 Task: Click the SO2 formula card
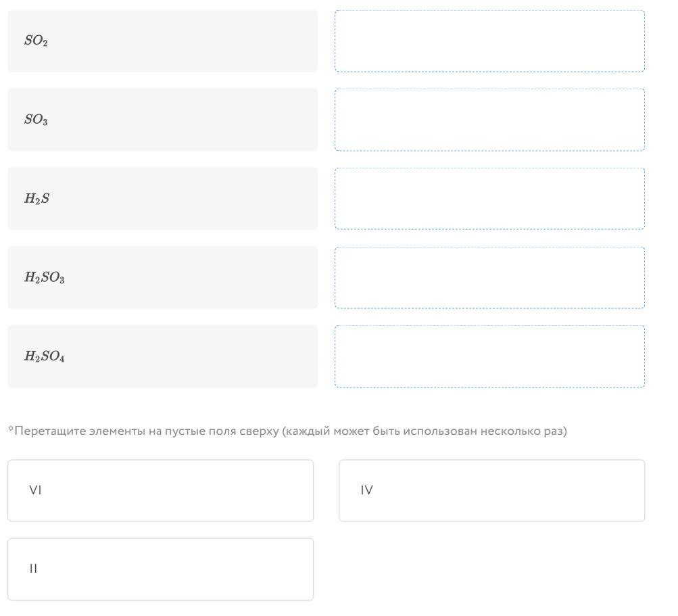click(163, 41)
